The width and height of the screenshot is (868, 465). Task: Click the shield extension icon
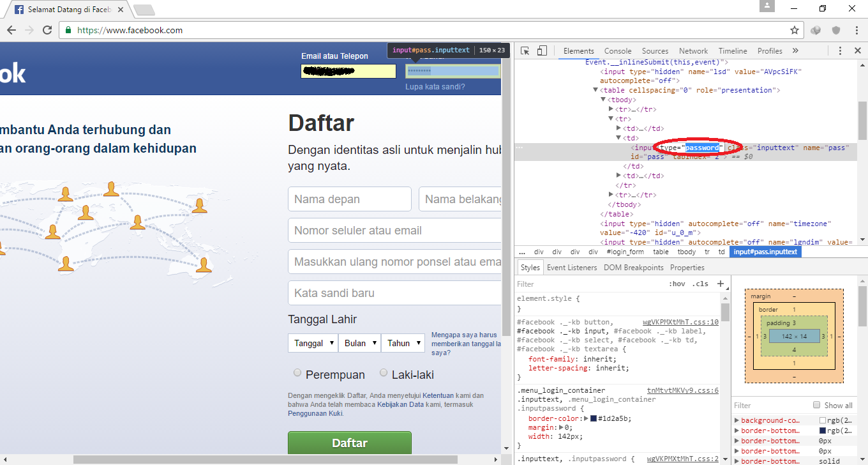835,30
